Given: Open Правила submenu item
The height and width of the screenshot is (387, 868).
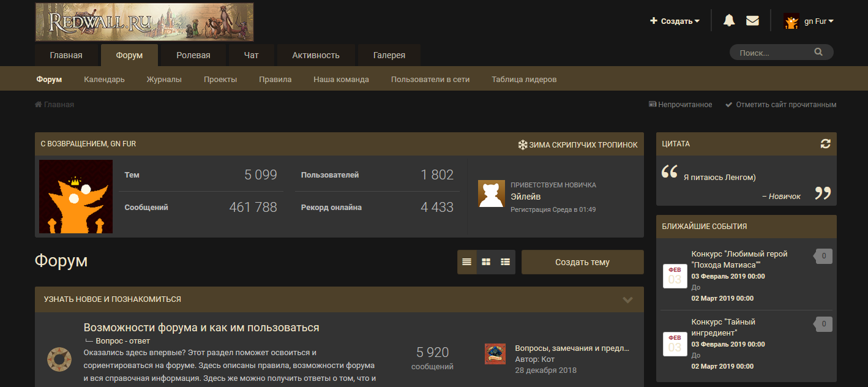Looking at the screenshot, I should pos(275,79).
